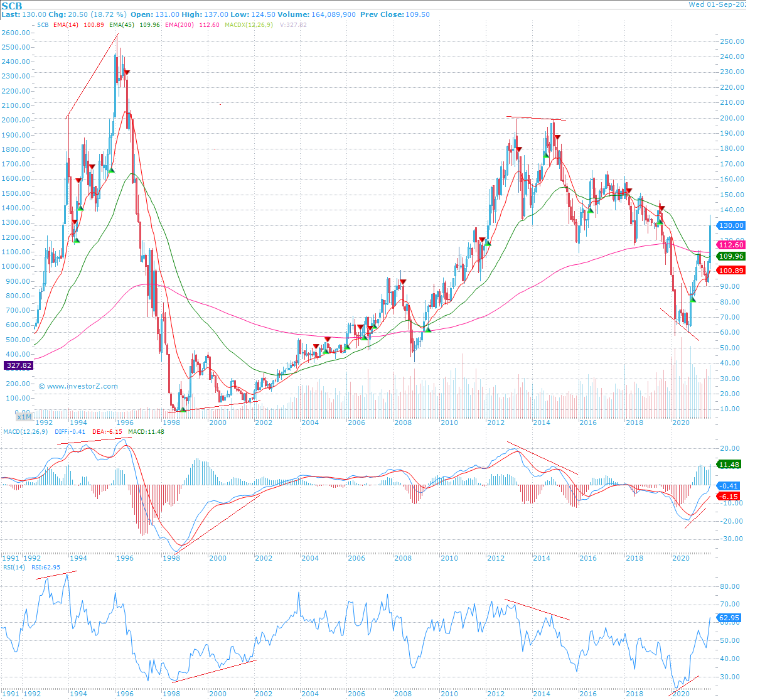Click the V:327.82 volume legend label

[x=293, y=25]
